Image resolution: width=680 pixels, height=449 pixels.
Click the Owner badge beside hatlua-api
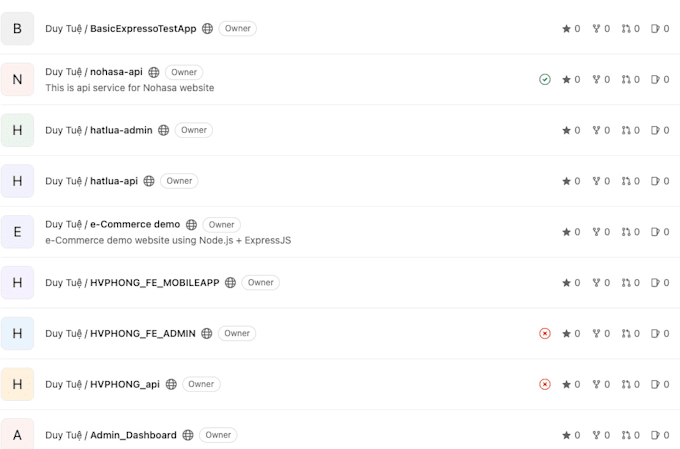180,181
